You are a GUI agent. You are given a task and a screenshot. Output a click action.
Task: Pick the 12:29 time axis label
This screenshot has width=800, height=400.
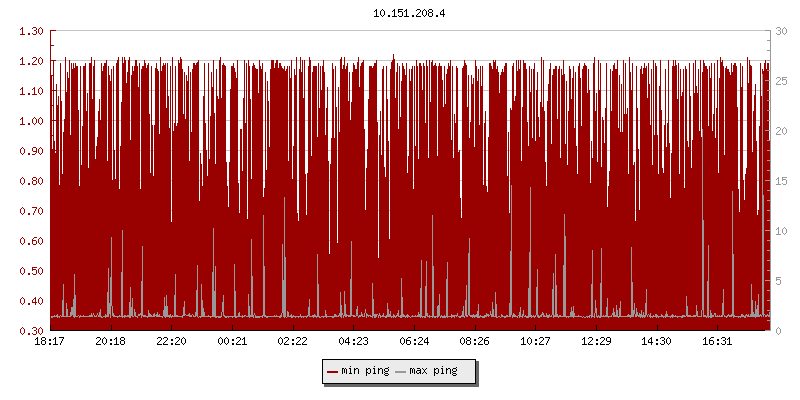596,342
